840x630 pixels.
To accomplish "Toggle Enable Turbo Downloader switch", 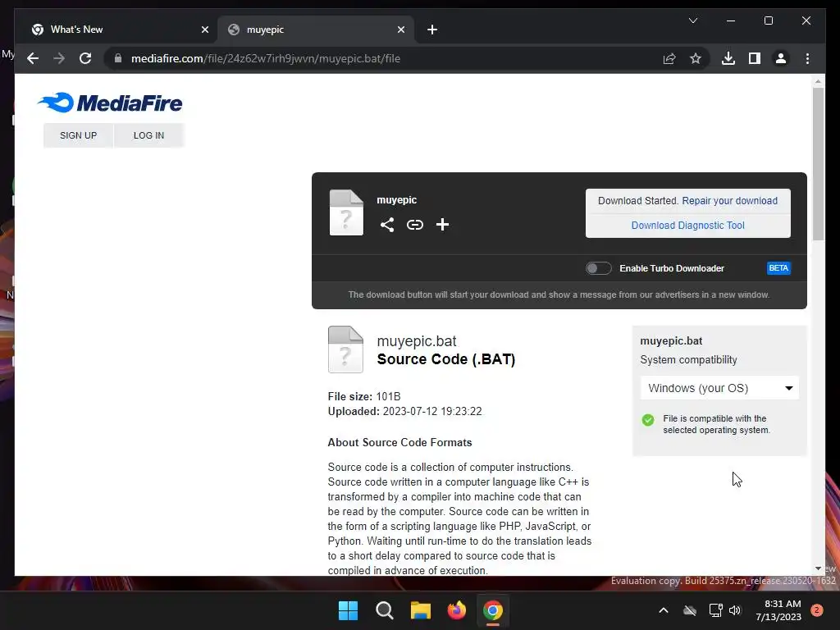I will coord(598,268).
